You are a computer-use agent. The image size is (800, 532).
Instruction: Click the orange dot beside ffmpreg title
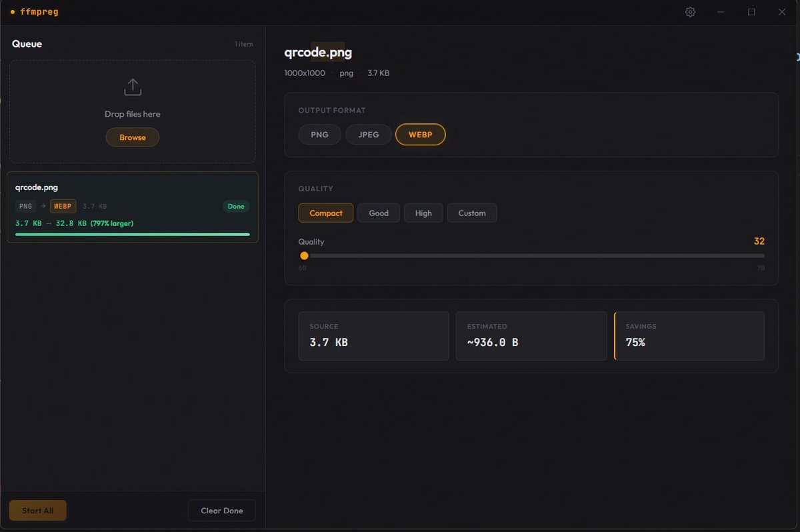click(x=13, y=12)
